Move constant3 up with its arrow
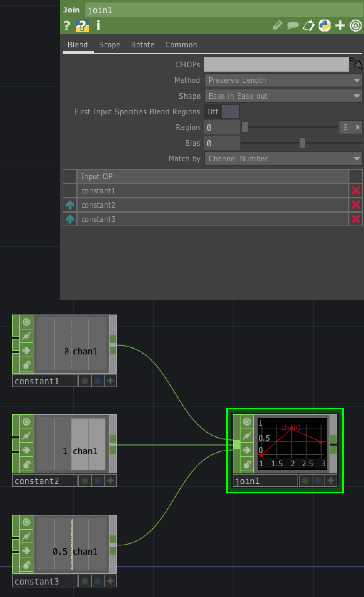Image resolution: width=364 pixels, height=597 pixels. pos(70,219)
